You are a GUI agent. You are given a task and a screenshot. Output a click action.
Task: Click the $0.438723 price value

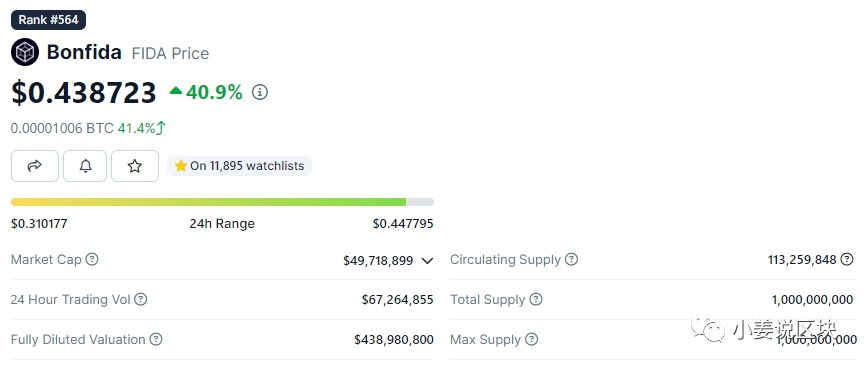coord(84,93)
